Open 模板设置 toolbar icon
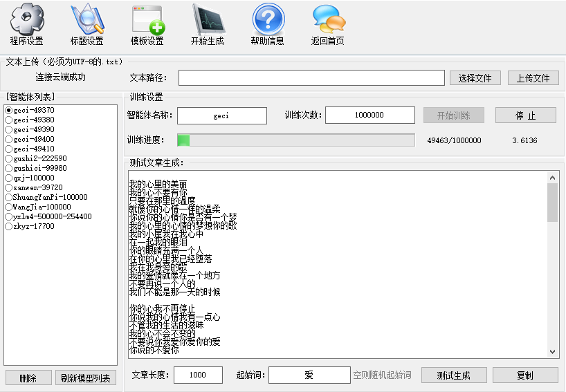Viewport: 566px width, 392px height. [147, 19]
